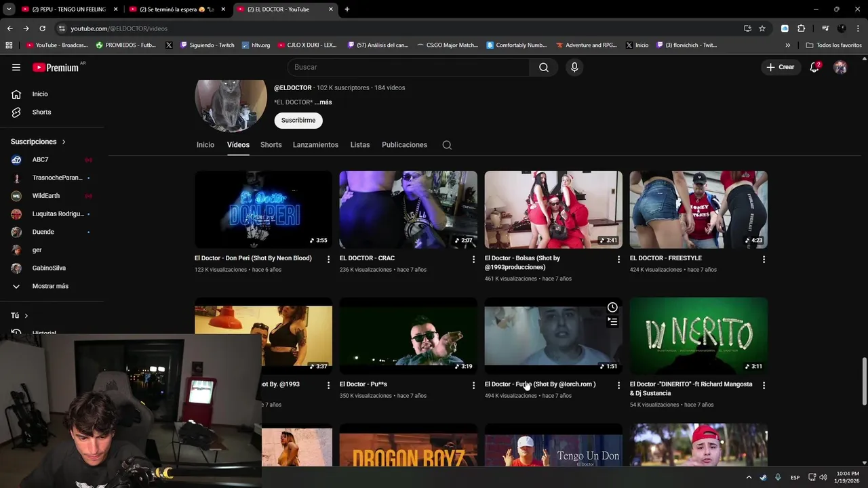Bookmark this page with star icon
Viewport: 868px width, 488px height.
click(762, 28)
